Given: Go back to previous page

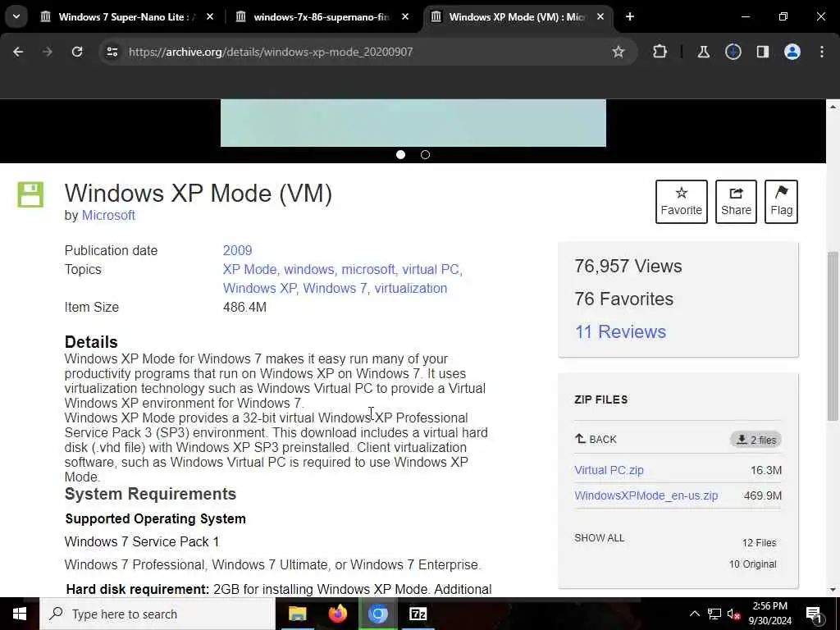Looking at the screenshot, I should 18,52.
